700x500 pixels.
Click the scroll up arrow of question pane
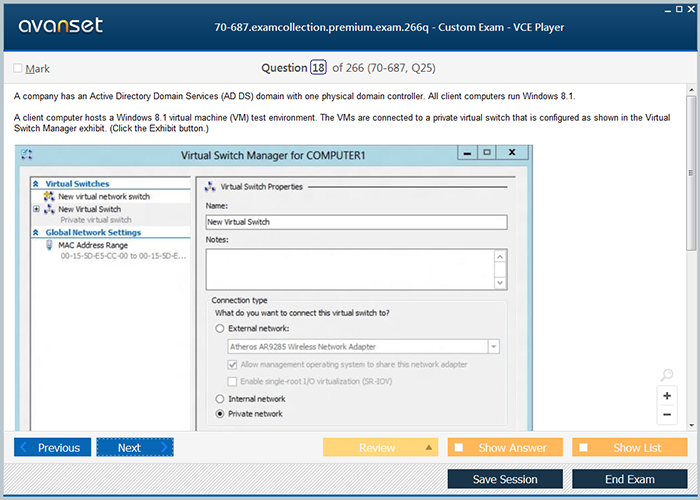(692, 90)
